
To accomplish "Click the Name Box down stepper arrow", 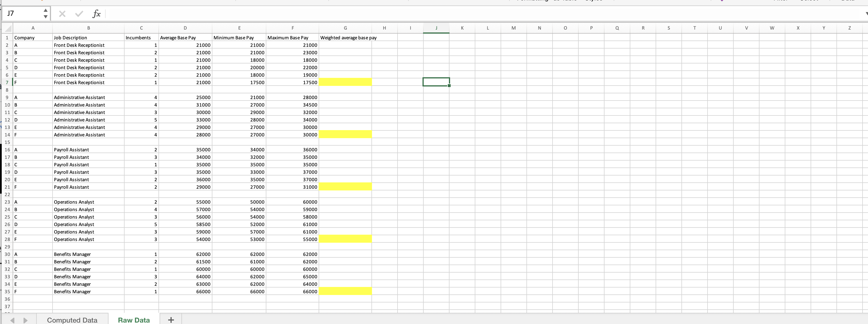I will [x=45, y=17].
